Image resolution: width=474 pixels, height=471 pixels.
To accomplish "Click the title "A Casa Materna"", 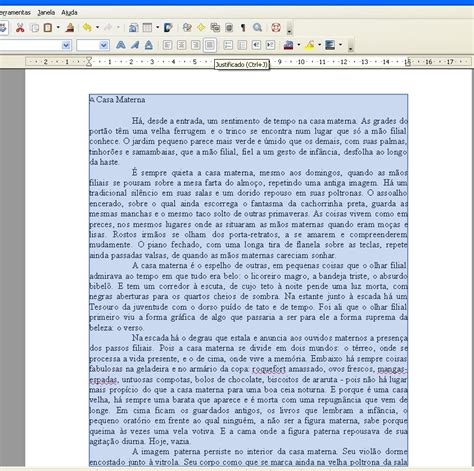I will pos(117,100).
